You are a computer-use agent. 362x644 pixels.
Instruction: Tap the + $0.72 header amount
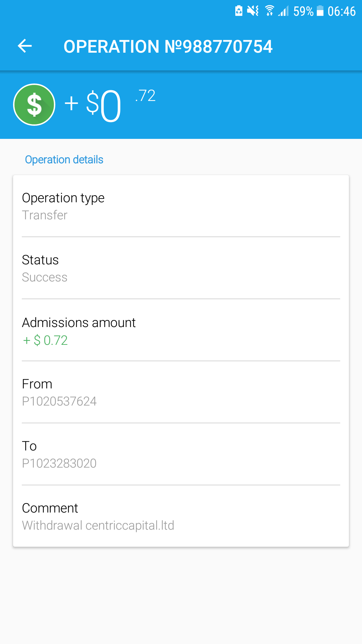(x=111, y=104)
